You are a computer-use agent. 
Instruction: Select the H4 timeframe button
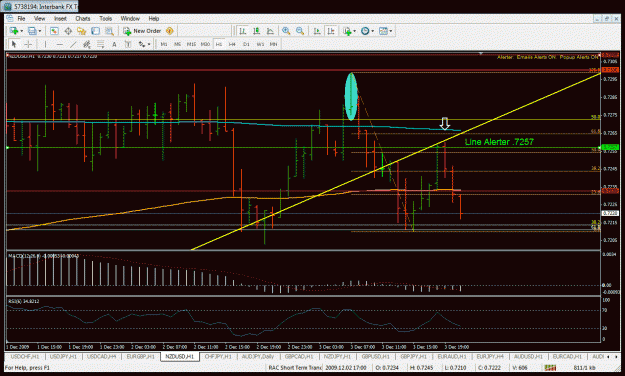[x=232, y=44]
